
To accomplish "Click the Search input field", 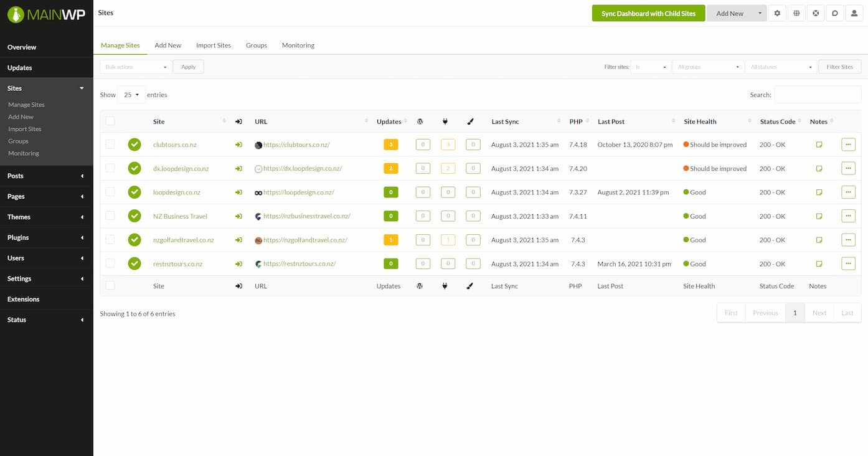I will pyautogui.click(x=818, y=95).
